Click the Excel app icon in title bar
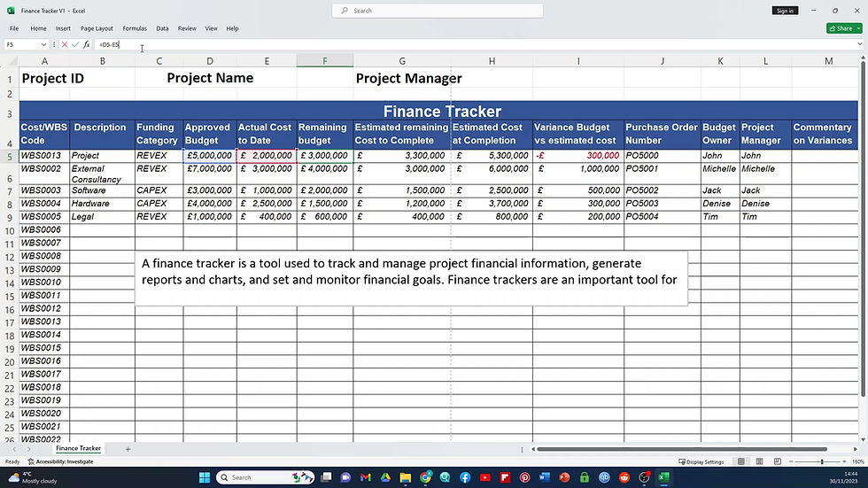The image size is (868, 488). coord(11,11)
